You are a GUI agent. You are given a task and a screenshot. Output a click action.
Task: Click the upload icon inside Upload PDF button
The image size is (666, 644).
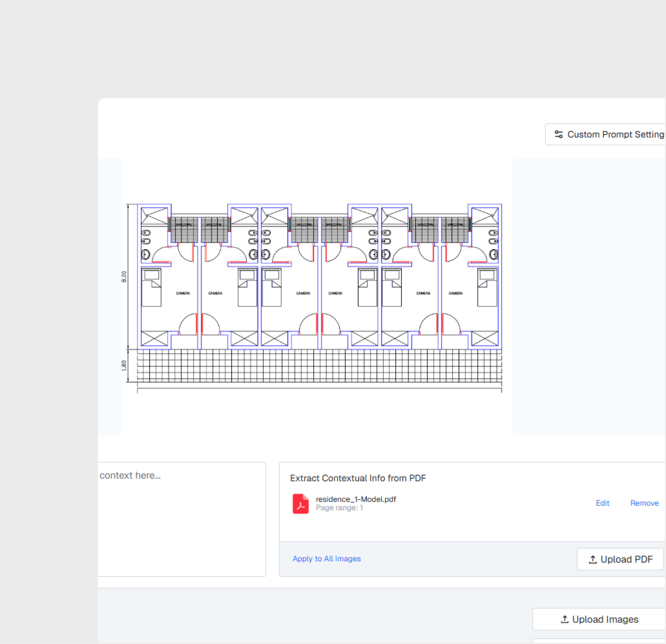(x=593, y=559)
